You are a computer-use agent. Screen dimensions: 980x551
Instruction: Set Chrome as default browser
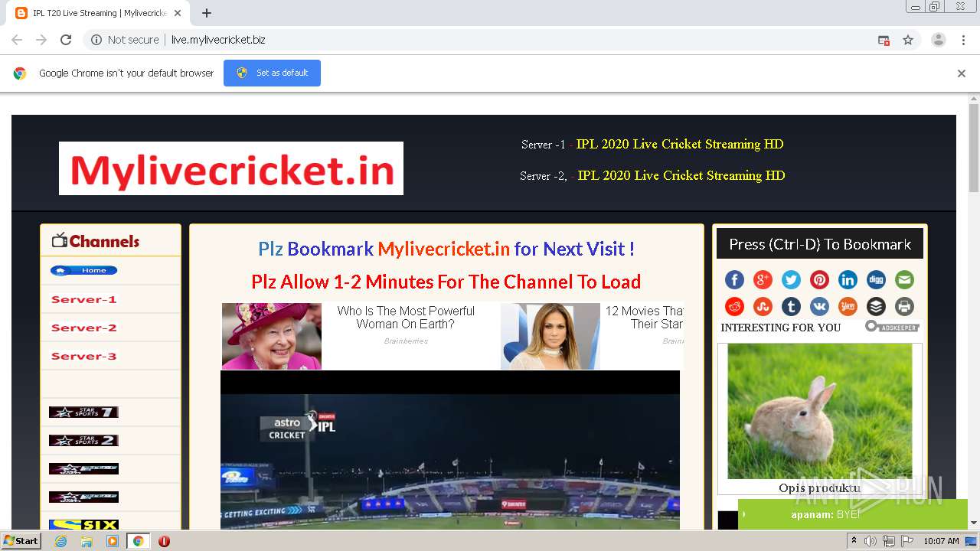(x=272, y=73)
